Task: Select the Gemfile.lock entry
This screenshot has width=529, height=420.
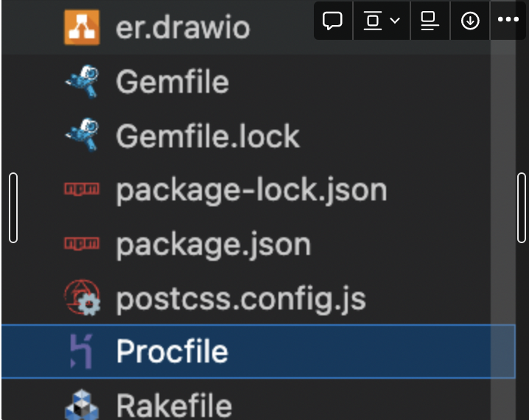Action: 208,136
